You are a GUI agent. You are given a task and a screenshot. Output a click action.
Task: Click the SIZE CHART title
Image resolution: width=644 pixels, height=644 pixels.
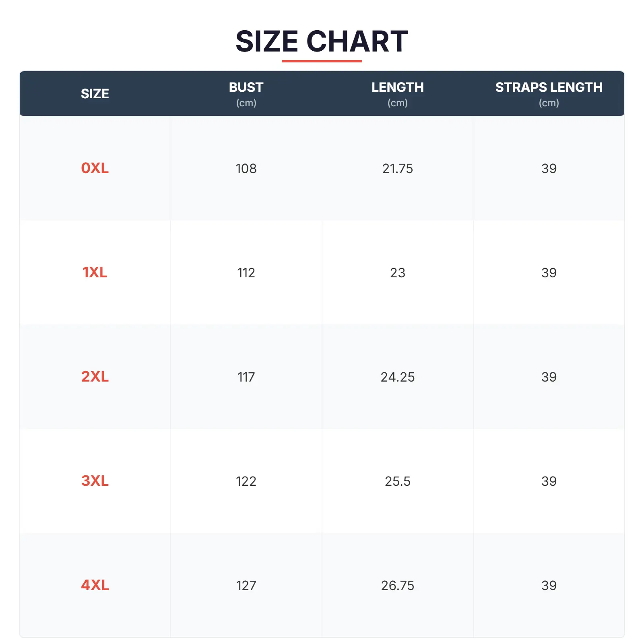point(322,41)
